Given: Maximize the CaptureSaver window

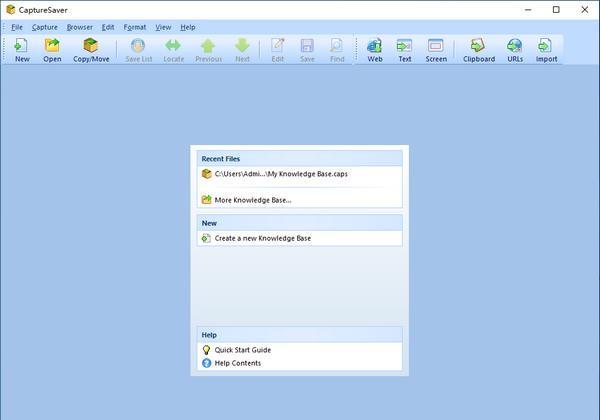Looking at the screenshot, I should click(556, 10).
